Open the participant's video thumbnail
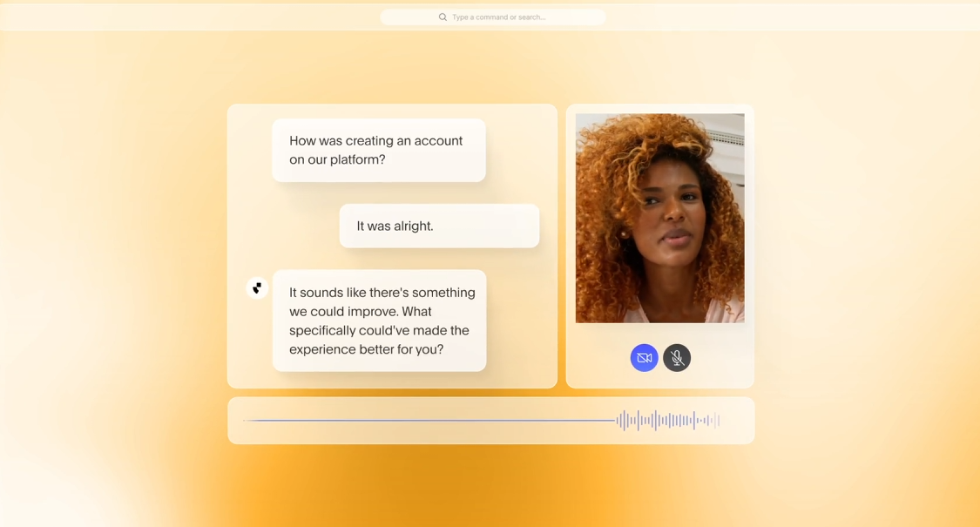This screenshot has width=980, height=527. (659, 218)
